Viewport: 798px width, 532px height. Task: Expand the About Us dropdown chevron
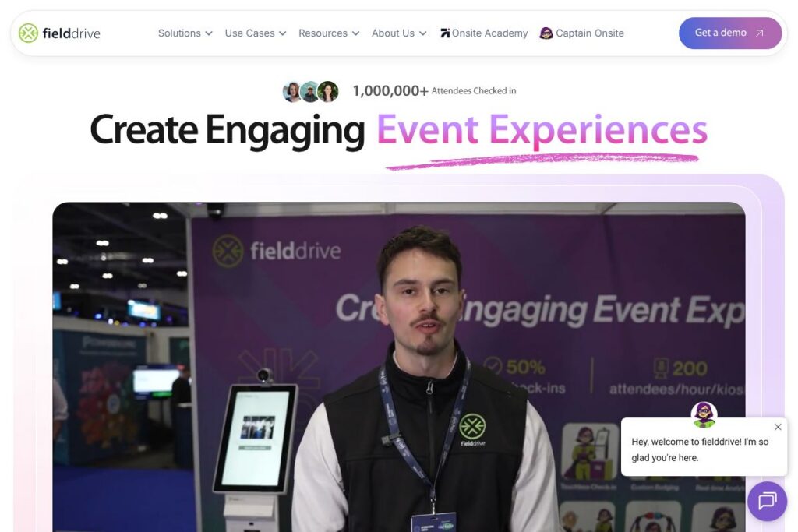tap(422, 33)
